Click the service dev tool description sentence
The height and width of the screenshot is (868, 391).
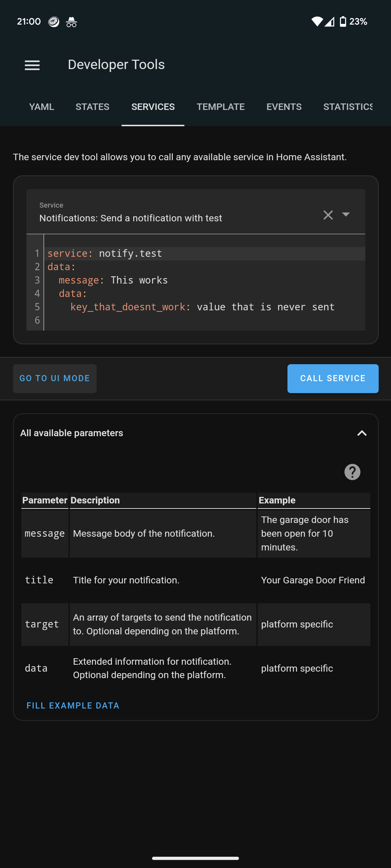tap(180, 157)
